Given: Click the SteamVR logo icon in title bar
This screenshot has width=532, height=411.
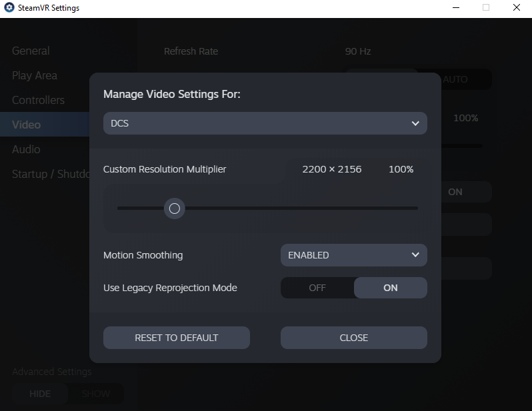Looking at the screenshot, I should 9,7.
